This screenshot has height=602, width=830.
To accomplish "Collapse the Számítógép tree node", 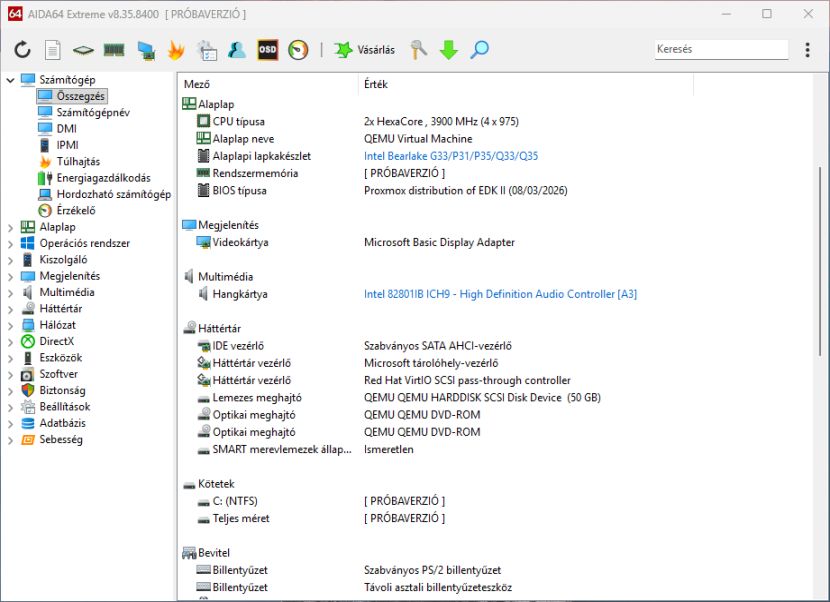I will pyautogui.click(x=10, y=80).
